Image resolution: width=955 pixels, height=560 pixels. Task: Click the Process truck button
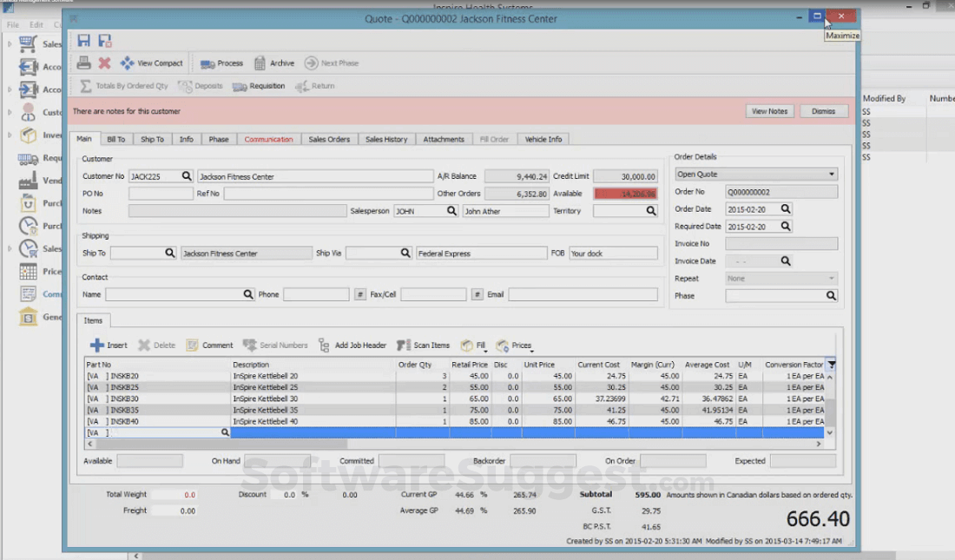(221, 63)
